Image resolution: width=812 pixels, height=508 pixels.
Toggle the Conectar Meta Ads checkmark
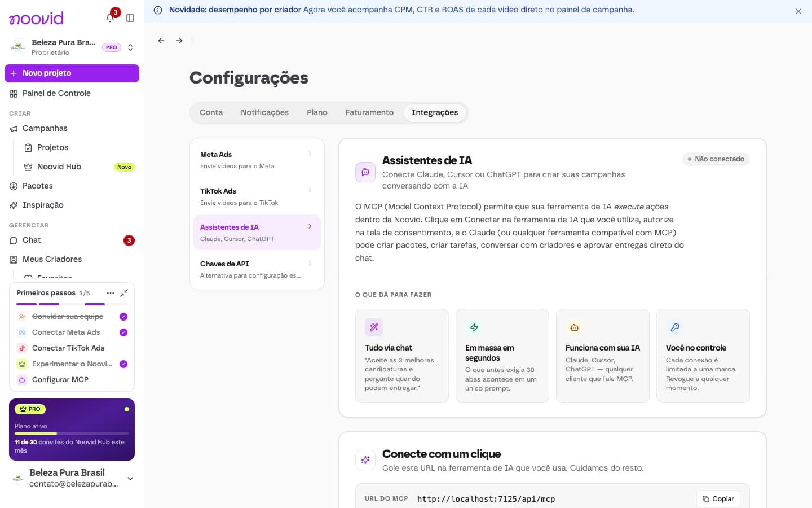coord(123,332)
